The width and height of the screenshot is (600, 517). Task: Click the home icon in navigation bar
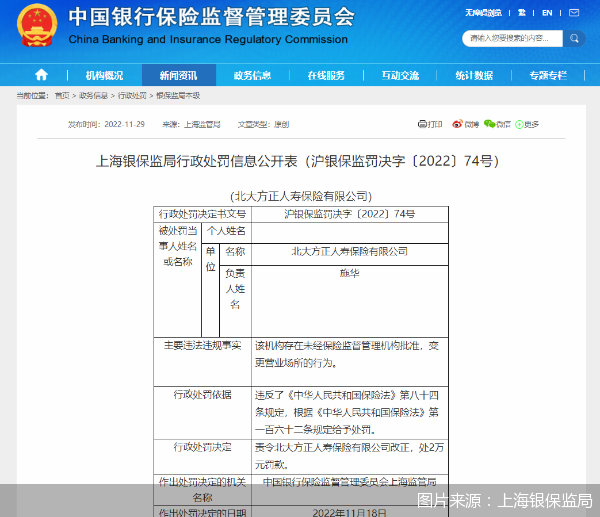pyautogui.click(x=41, y=75)
